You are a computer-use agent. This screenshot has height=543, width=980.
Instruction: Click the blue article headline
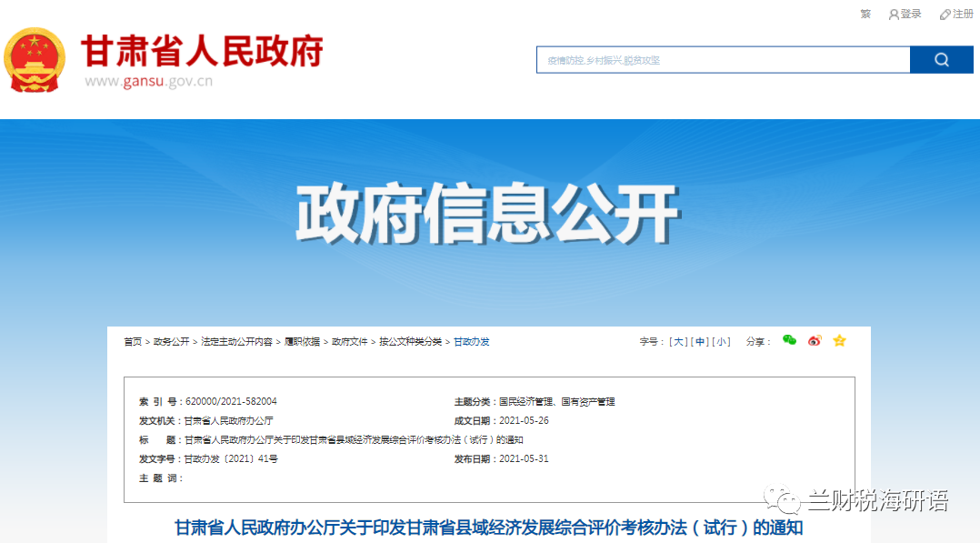click(488, 528)
